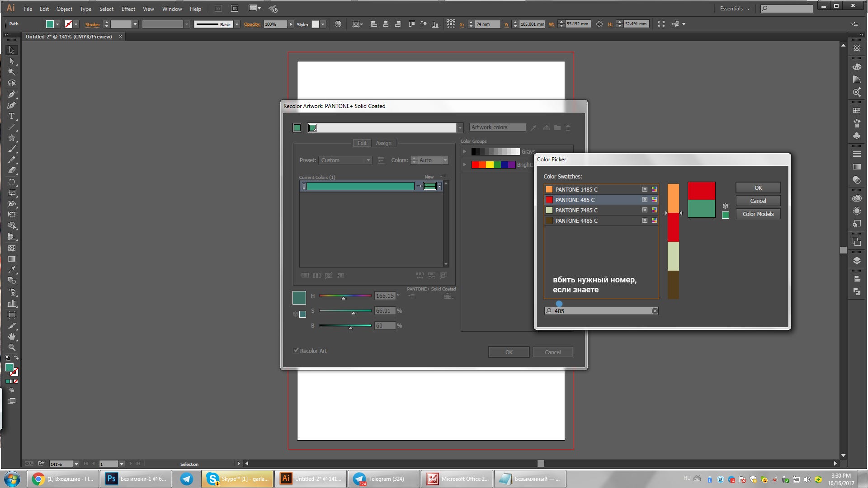Select the Selection tool (black arrow)
Viewport: 868px width, 488px height.
[x=12, y=50]
